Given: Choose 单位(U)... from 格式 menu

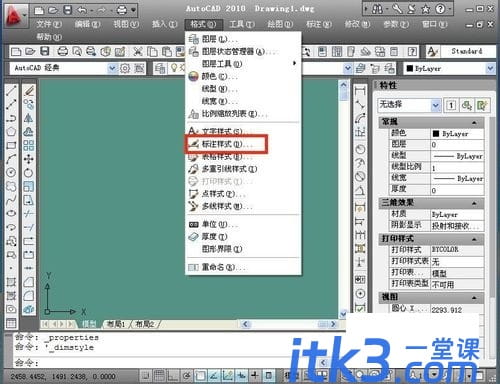Looking at the screenshot, I should [243, 225].
